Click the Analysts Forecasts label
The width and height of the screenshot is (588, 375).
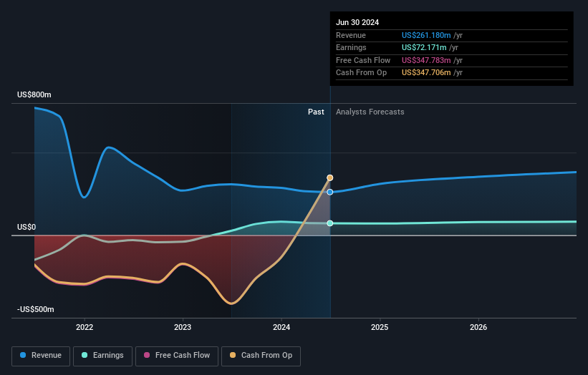click(370, 112)
